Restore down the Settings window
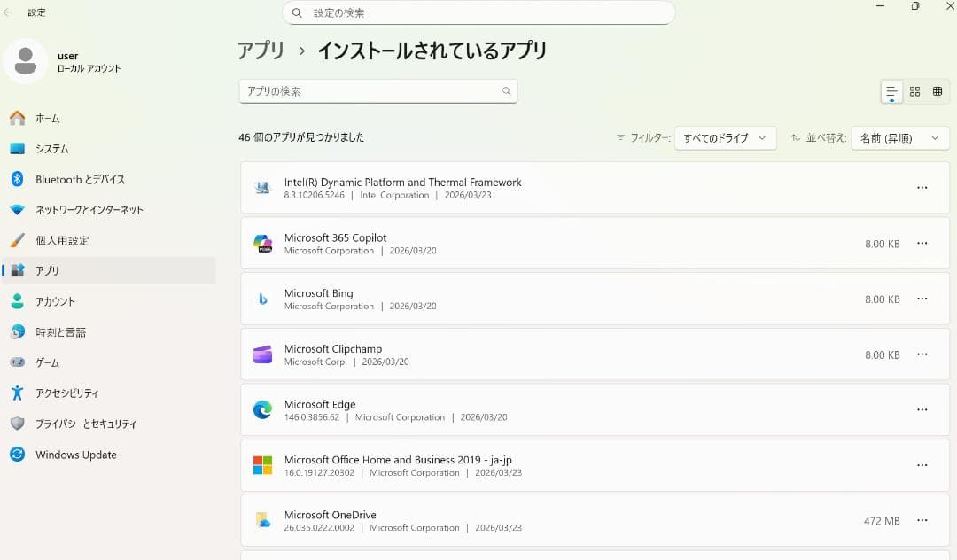957x560 pixels. coord(914,6)
